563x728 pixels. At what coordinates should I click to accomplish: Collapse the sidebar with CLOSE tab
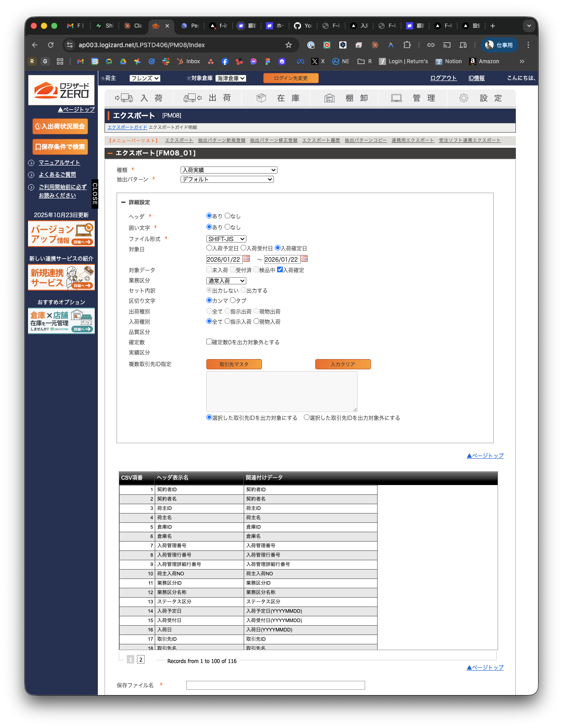click(95, 194)
